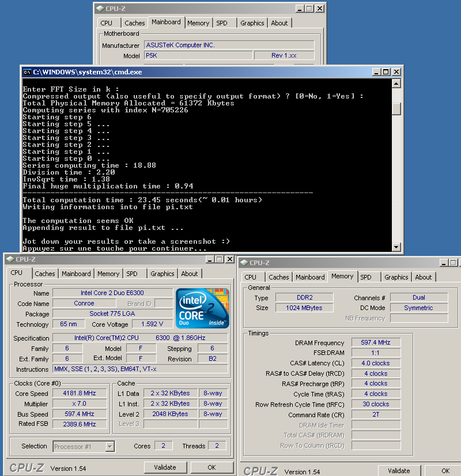Minimize the bottom-left CPU-Z window
This screenshot has height=476, width=461.
pos(210,259)
